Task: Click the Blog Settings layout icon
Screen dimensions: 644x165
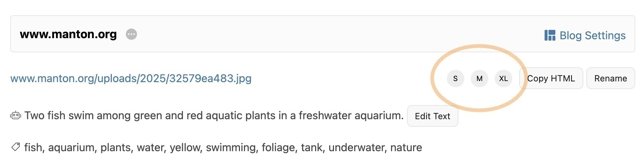Action: (550, 35)
